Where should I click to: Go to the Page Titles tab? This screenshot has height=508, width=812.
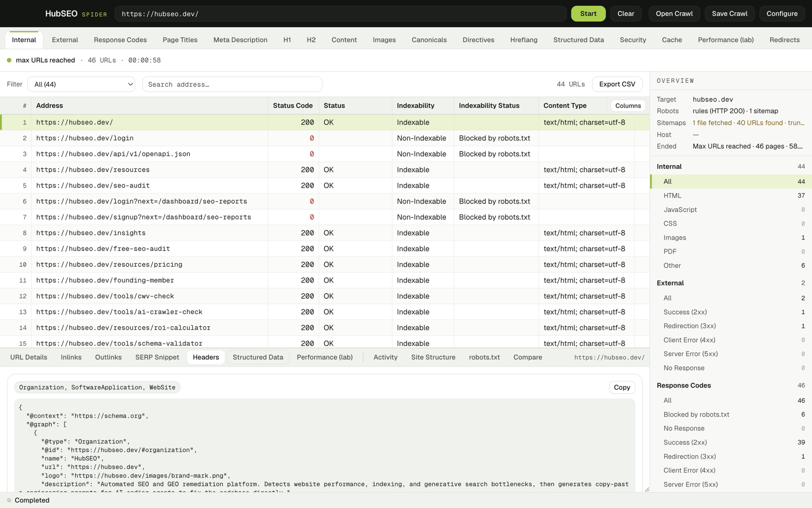tap(180, 40)
